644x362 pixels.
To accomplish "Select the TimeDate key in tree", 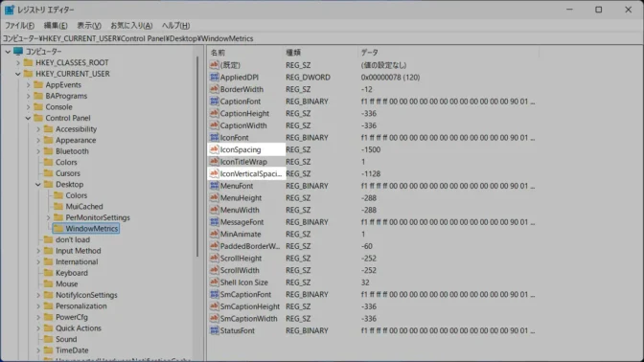I will tap(72, 351).
